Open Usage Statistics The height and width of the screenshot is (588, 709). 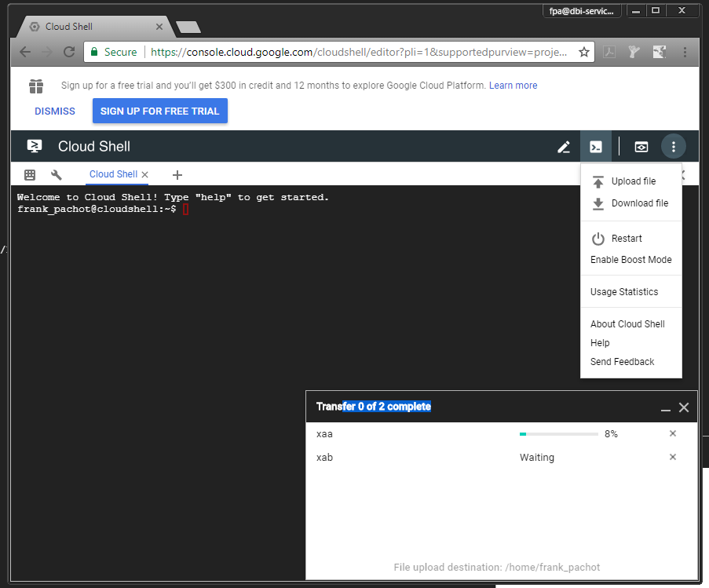(624, 292)
